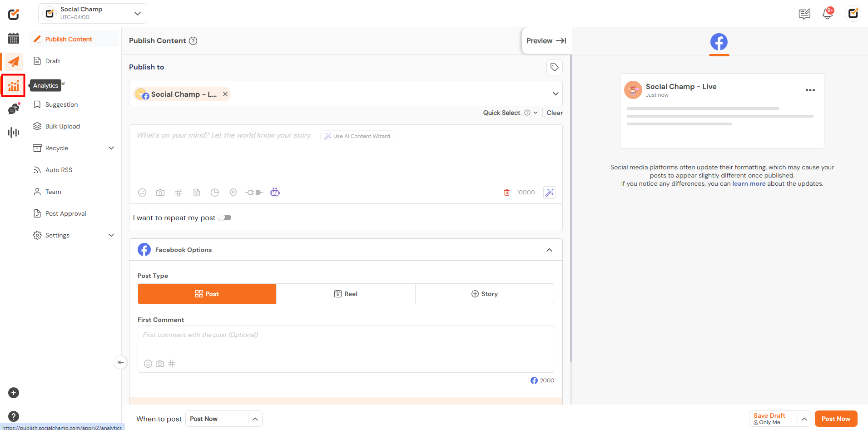The width and height of the screenshot is (868, 430).
Task: Toggle 'I want to repeat my post'
Action: [x=225, y=217]
